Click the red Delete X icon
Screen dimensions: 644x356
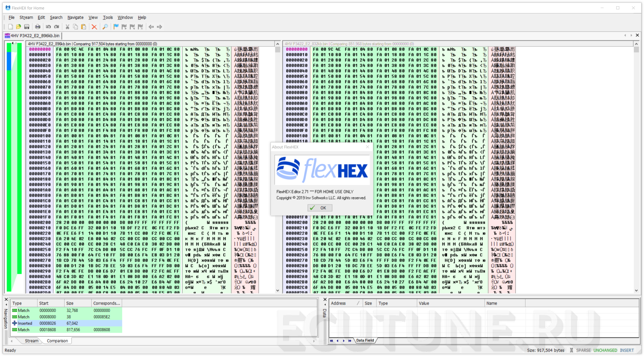coord(94,27)
